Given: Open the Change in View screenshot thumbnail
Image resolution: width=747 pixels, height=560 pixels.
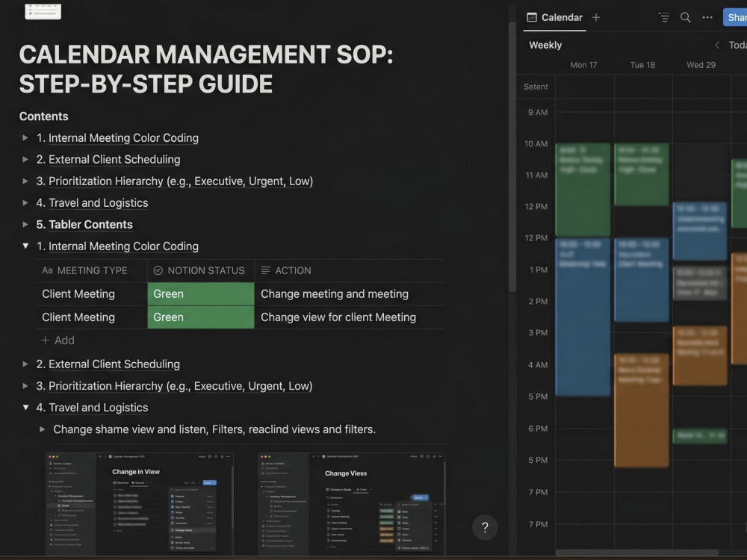Looking at the screenshot, I should click(x=140, y=504).
